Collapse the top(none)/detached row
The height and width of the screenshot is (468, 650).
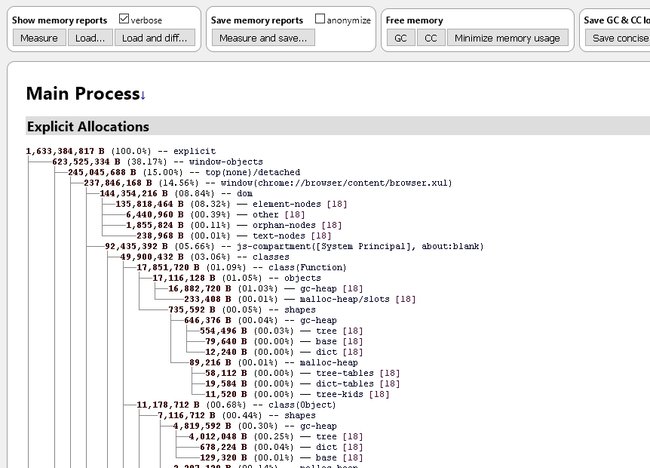coord(184,172)
